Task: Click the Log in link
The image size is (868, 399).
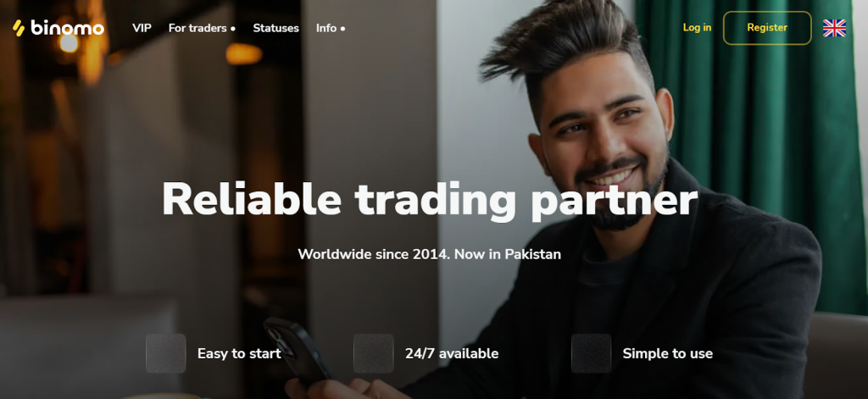Action: coord(697,28)
